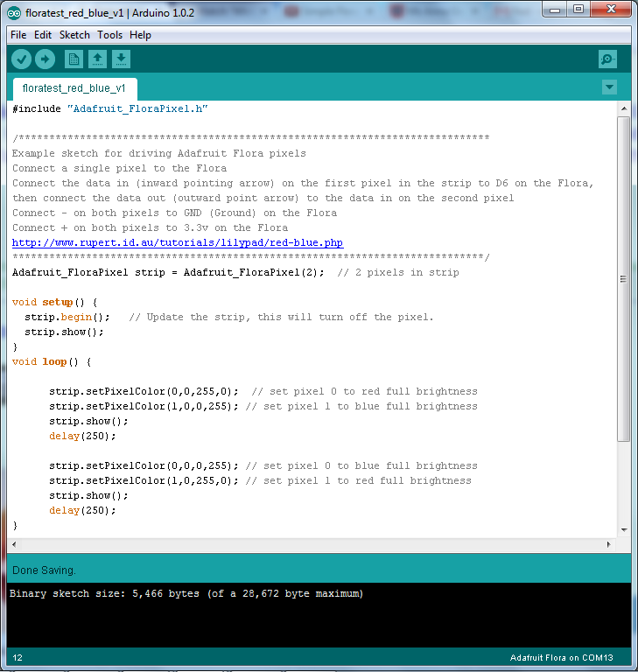Open the File menu
Viewport: 638px width, 672px height.
click(x=18, y=35)
